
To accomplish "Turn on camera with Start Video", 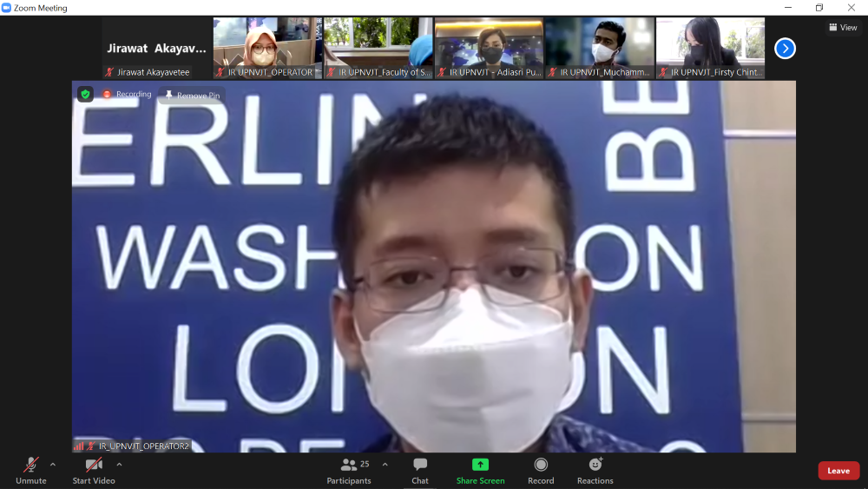I will coord(94,466).
